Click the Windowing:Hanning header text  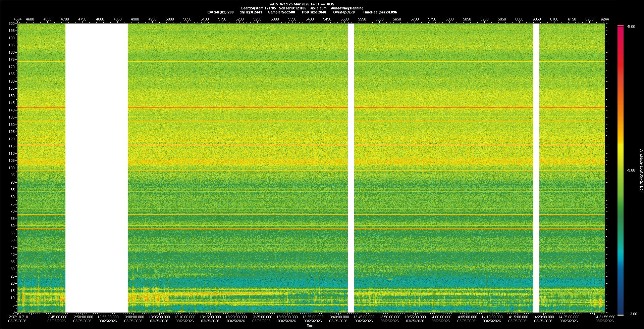click(x=347, y=8)
